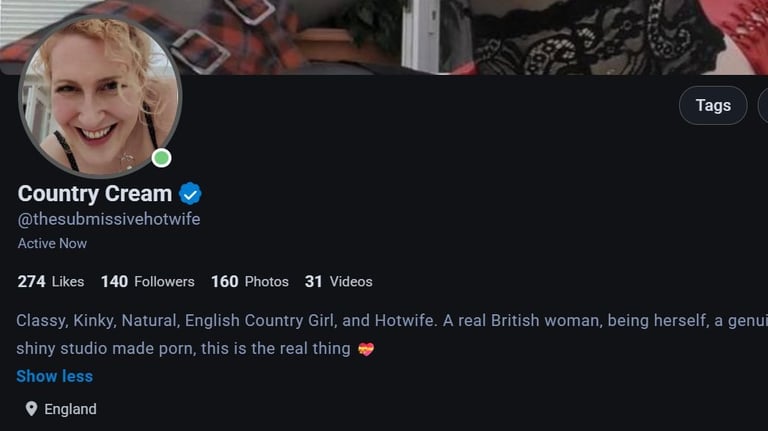Screen dimensions: 768x431
Task: View the 274 Likes stat
Action: pos(51,282)
